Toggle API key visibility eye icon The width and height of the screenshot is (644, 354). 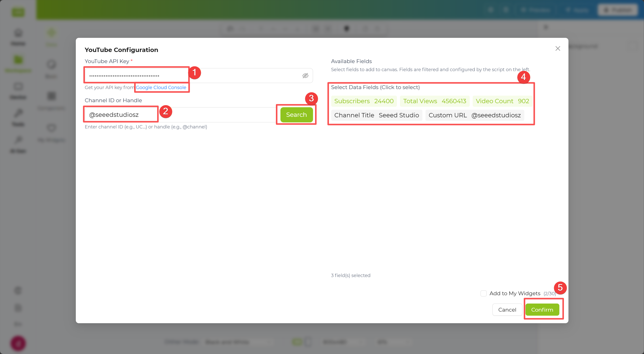[305, 76]
